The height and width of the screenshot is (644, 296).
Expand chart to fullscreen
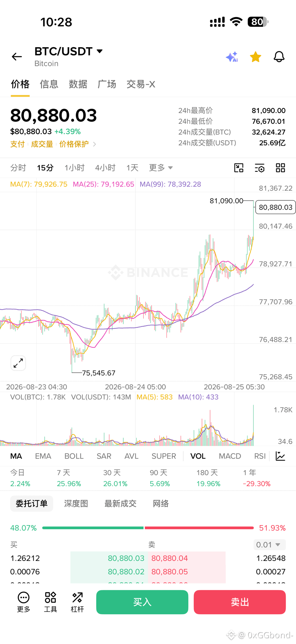click(18, 363)
